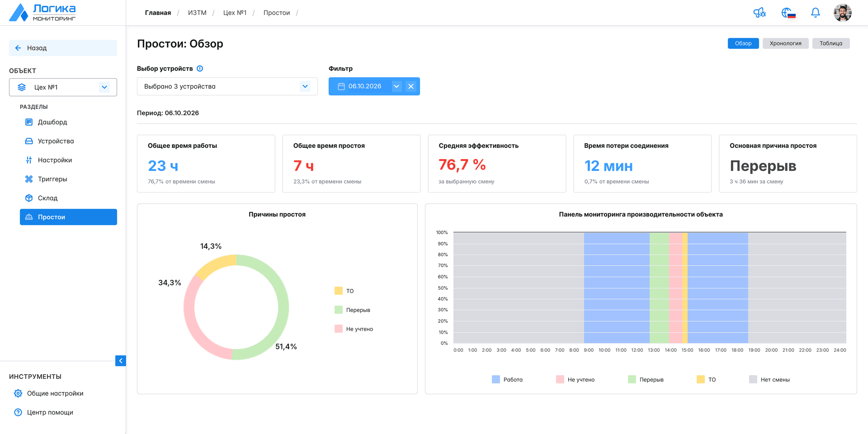Click the info icon beside Выбор устройств

pyautogui.click(x=200, y=69)
